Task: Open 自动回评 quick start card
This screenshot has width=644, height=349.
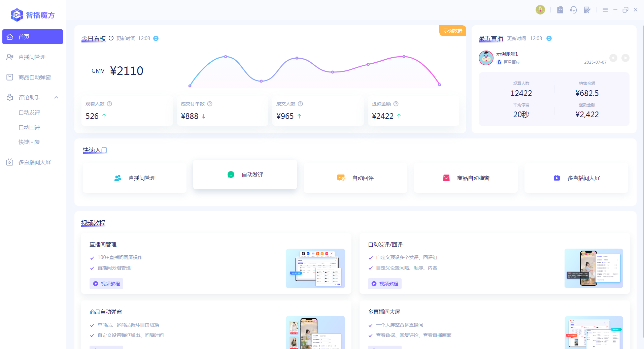Action: point(355,178)
